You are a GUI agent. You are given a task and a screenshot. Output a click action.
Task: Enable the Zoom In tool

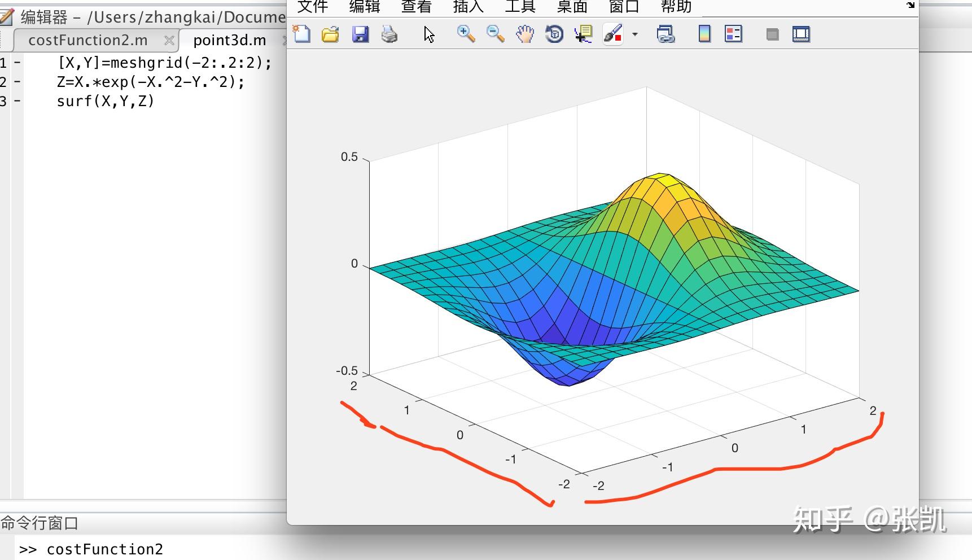click(465, 34)
